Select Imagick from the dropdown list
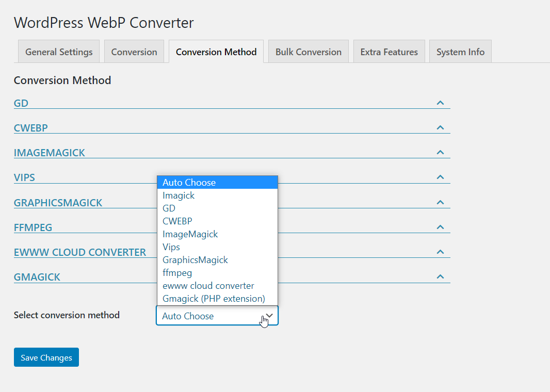The height and width of the screenshot is (392, 550). point(179,195)
